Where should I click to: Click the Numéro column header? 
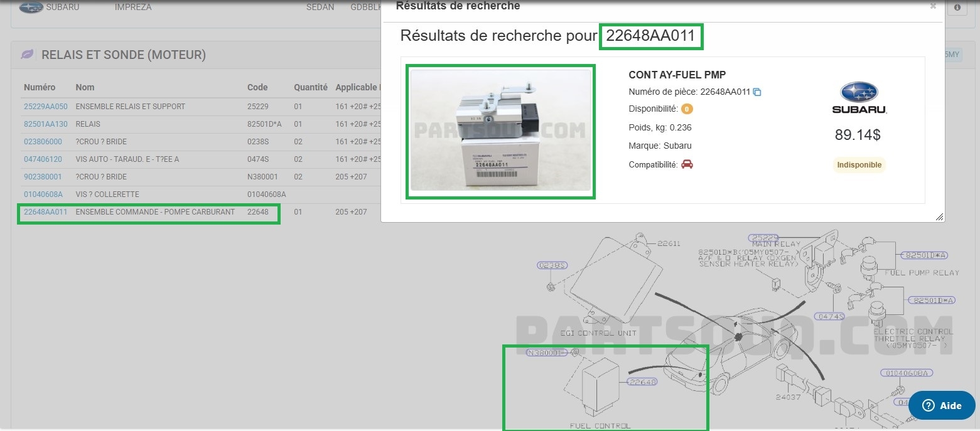coord(40,88)
